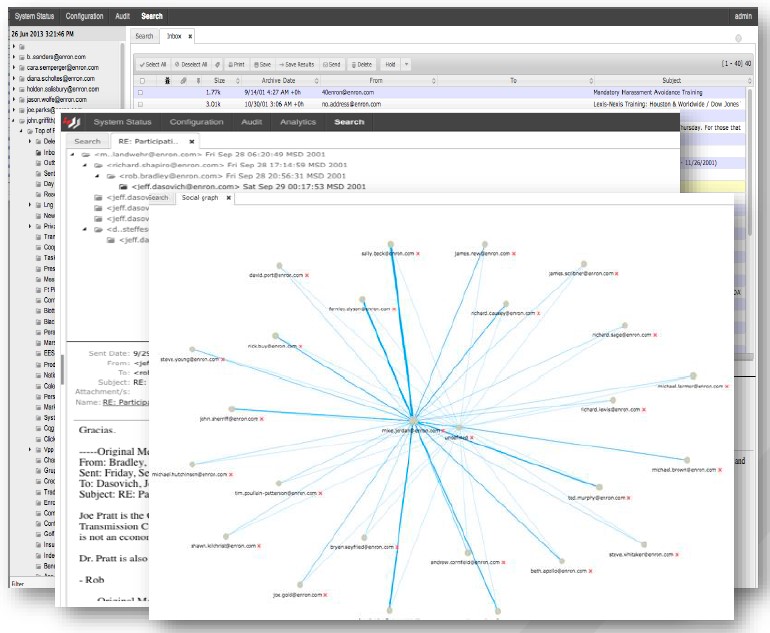770x633 pixels.
Task: Expand holden.salisbury@enron.com mailbox
Action: point(14,89)
